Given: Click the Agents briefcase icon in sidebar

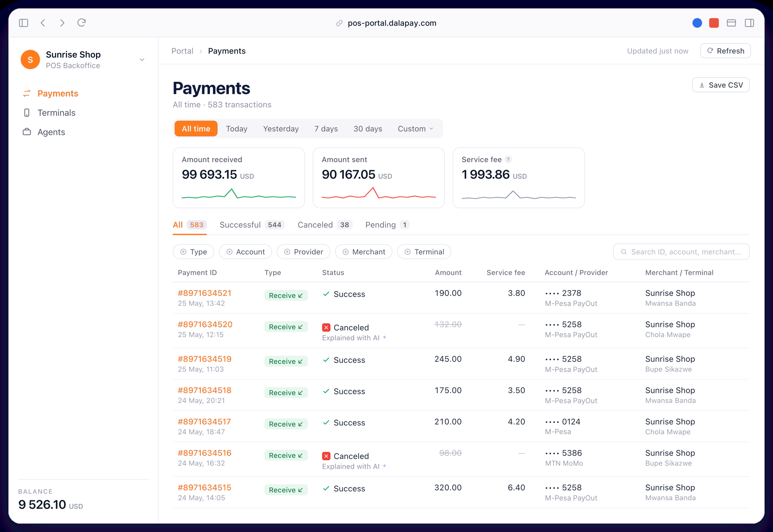Looking at the screenshot, I should (27, 132).
